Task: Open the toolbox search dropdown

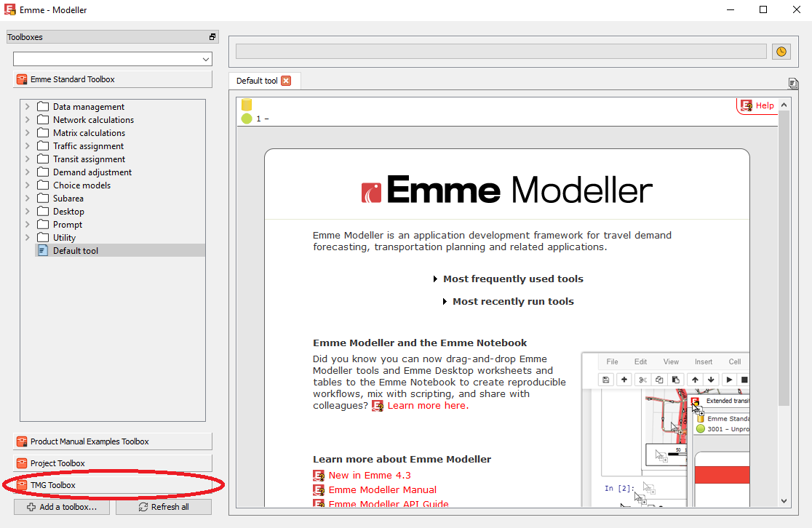Action: pos(205,59)
